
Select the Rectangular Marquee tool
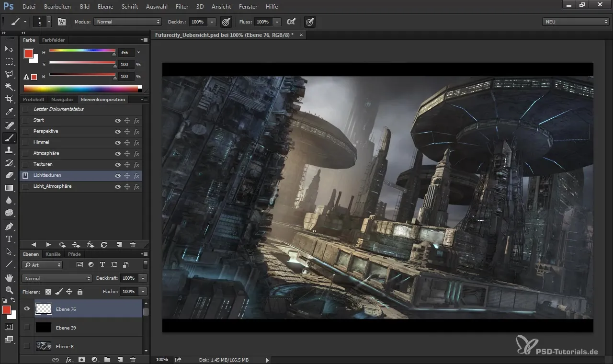pyautogui.click(x=9, y=62)
